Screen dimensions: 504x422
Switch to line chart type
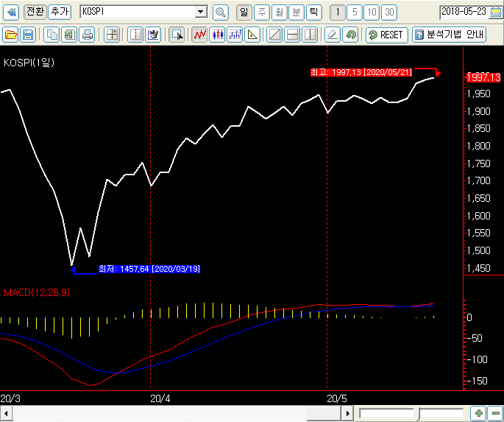pos(199,35)
